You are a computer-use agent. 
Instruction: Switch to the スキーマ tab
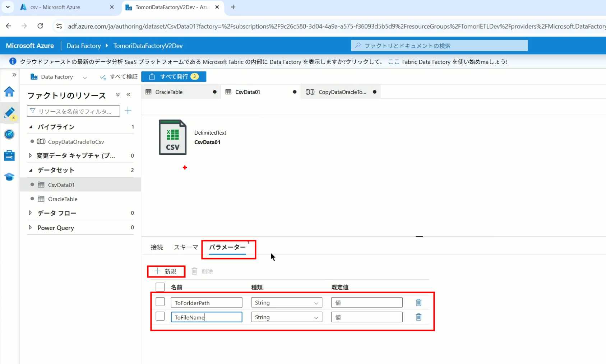186,247
